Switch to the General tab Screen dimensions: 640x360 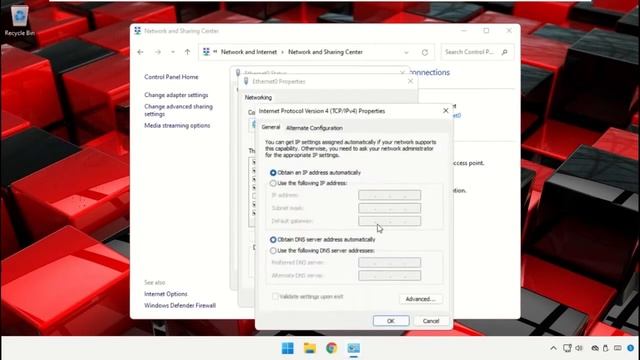click(x=271, y=127)
